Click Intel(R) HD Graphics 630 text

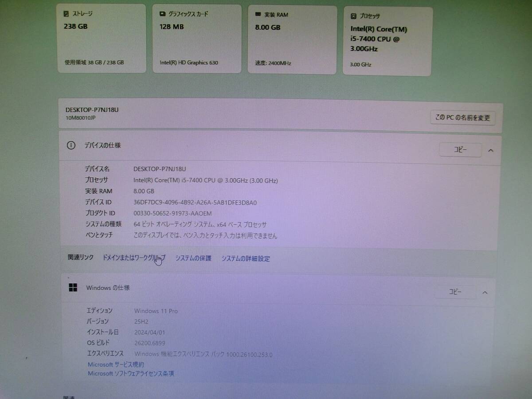tap(189, 63)
